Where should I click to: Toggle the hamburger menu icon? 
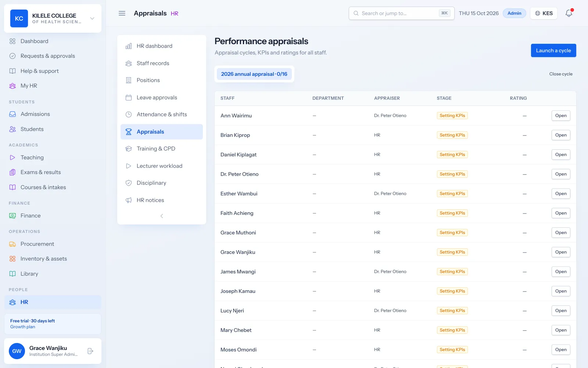(x=122, y=13)
